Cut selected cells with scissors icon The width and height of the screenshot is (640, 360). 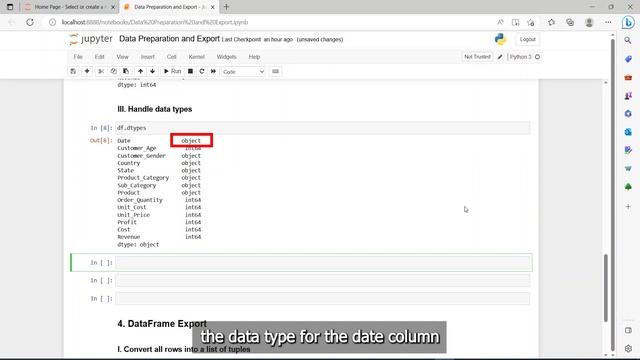coord(101,71)
